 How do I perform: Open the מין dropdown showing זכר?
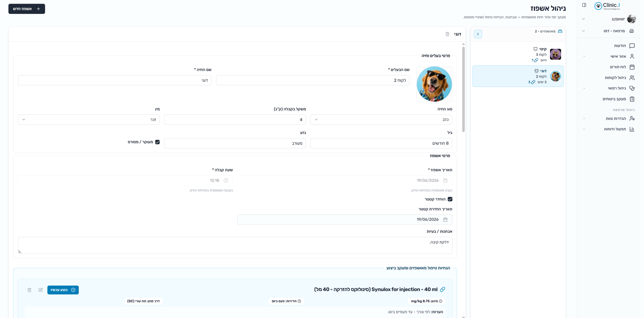(89, 120)
